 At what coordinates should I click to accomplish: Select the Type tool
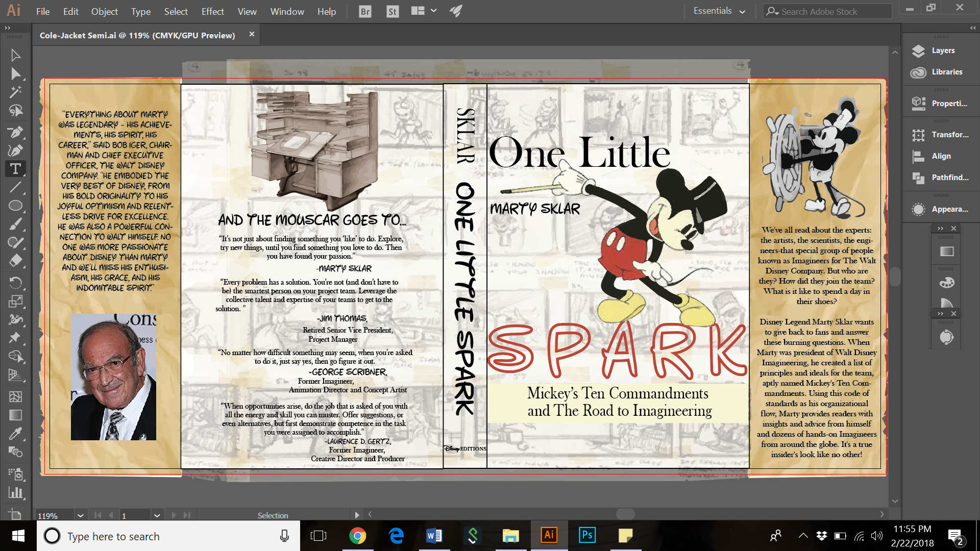15,169
